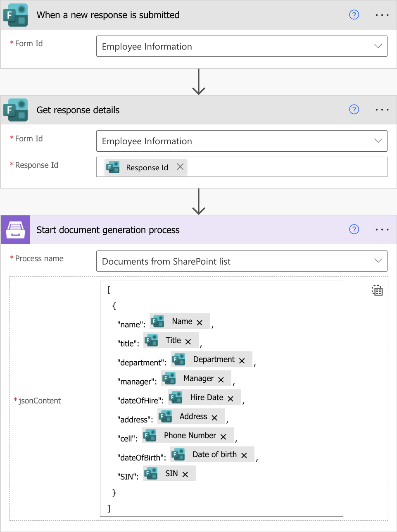The image size is (397, 532).
Task: Click Forms icon on trigger step header
Action: pos(15,15)
